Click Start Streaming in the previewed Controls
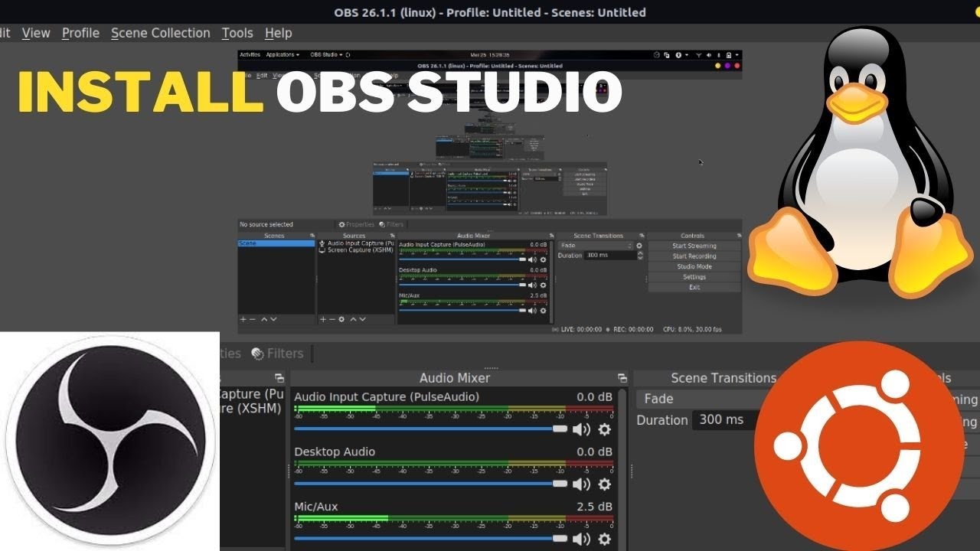Viewport: 980px width, 551px height. click(x=694, y=246)
